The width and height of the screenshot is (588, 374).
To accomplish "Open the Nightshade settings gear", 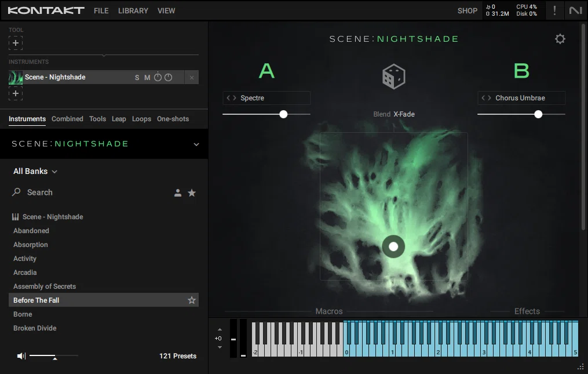I will 560,39.
